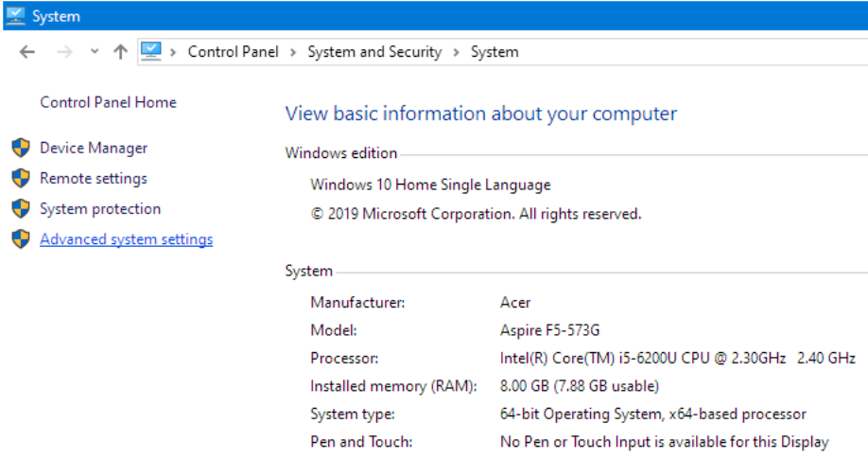Expand the chevron after System and Security breadcrumb
The width and height of the screenshot is (868, 459).
[456, 53]
